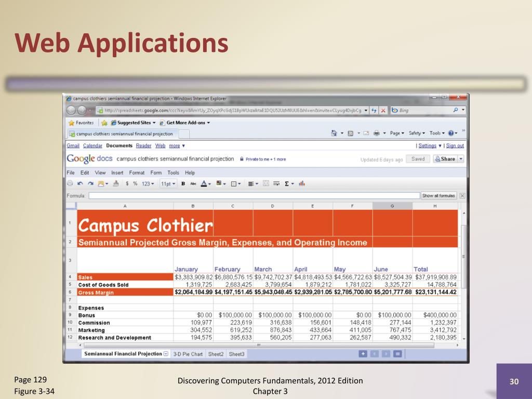
Task: Click the search magnifier in Bing box
Action: [x=456, y=110]
